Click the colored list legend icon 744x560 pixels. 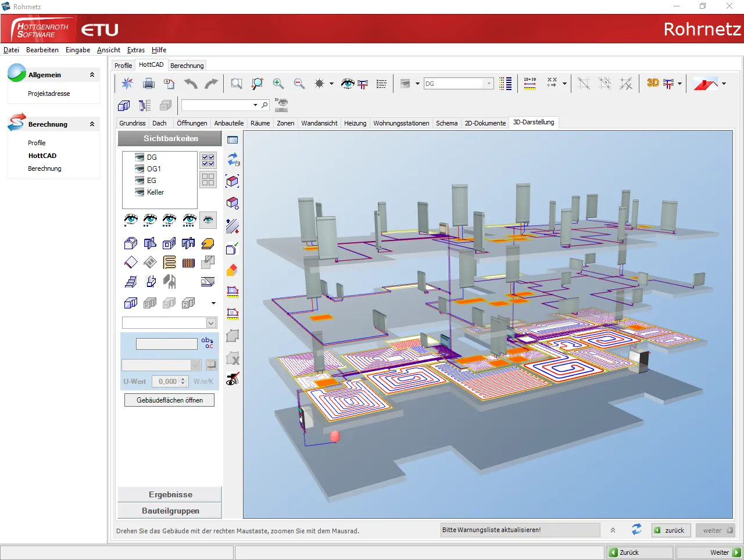pyautogui.click(x=506, y=84)
